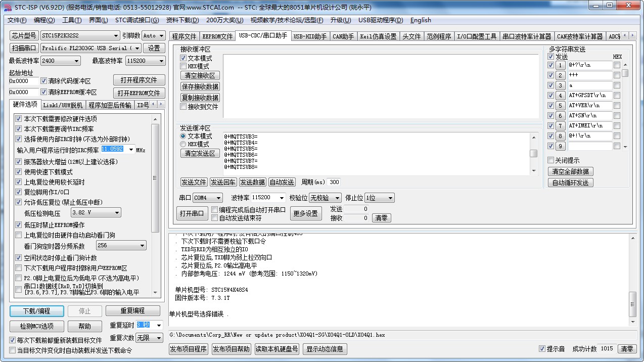644x362 pixels.
Task: Click the number 4 multi-string send button
Action: [560, 96]
